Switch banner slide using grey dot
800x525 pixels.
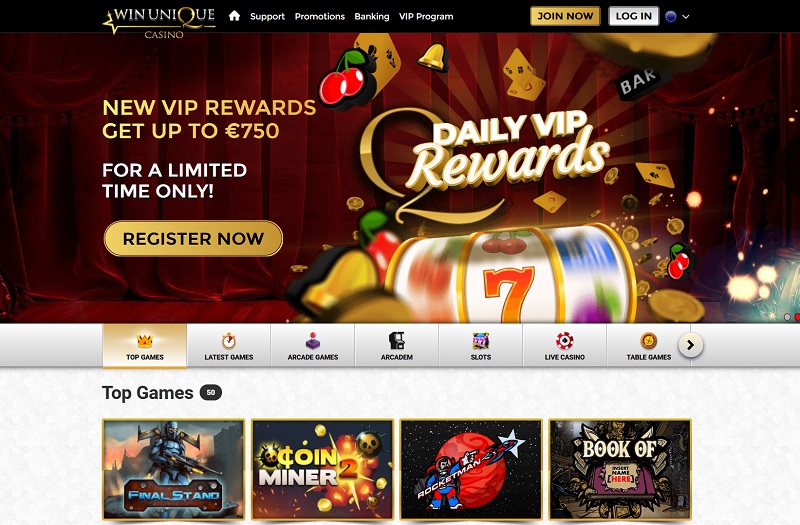pos(787,317)
